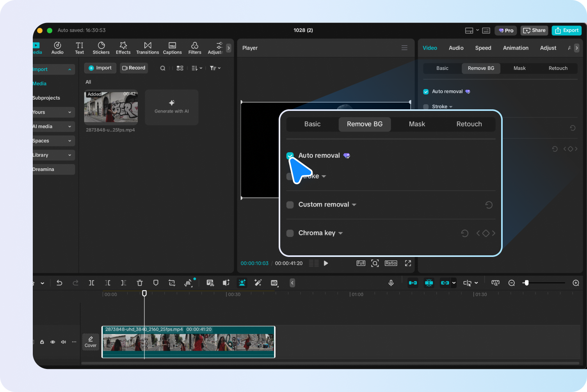Disable the Auto removal checkbox
The height and width of the screenshot is (392, 587).
click(290, 155)
